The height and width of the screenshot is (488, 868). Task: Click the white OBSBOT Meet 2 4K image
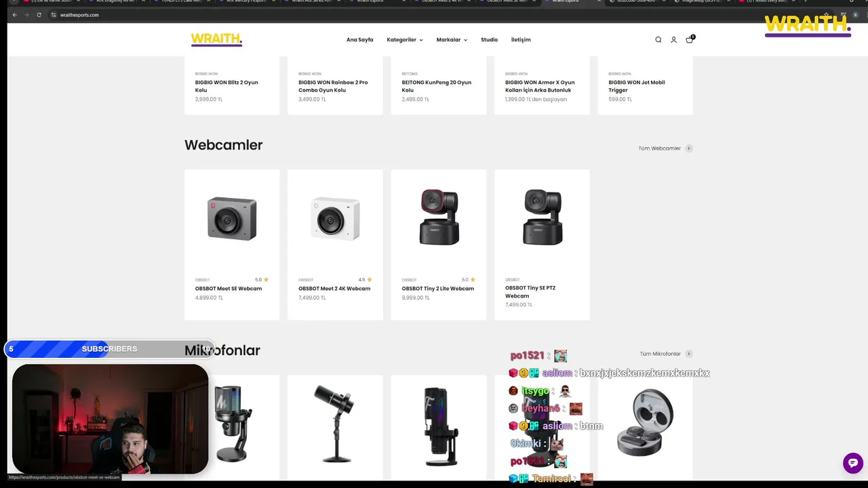pos(335,218)
